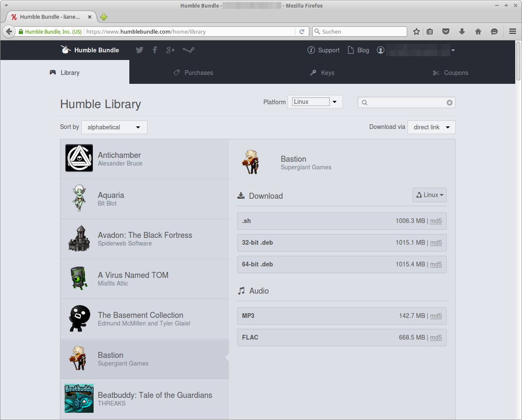
Task: Click the Firefox bookmark star icon
Action: click(x=416, y=31)
